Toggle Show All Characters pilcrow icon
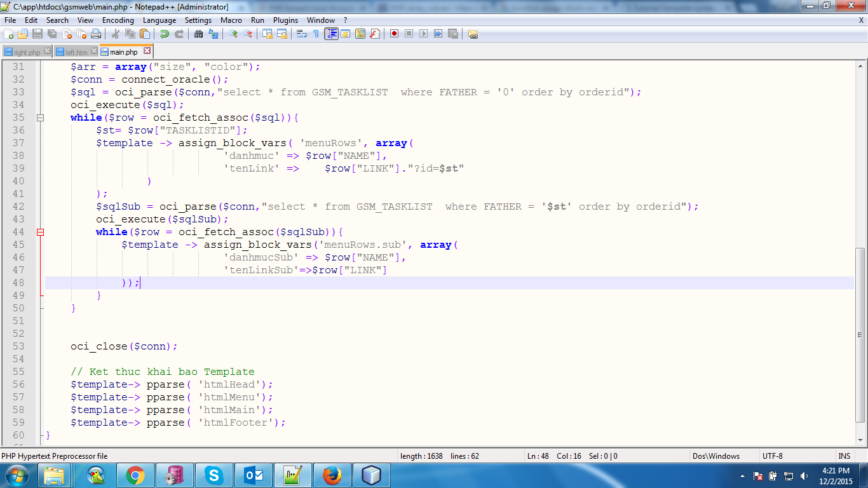The width and height of the screenshot is (868, 488). [316, 34]
